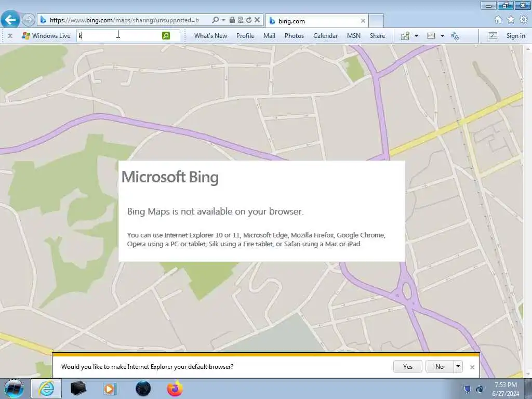Click the address bar URL field

(124, 20)
